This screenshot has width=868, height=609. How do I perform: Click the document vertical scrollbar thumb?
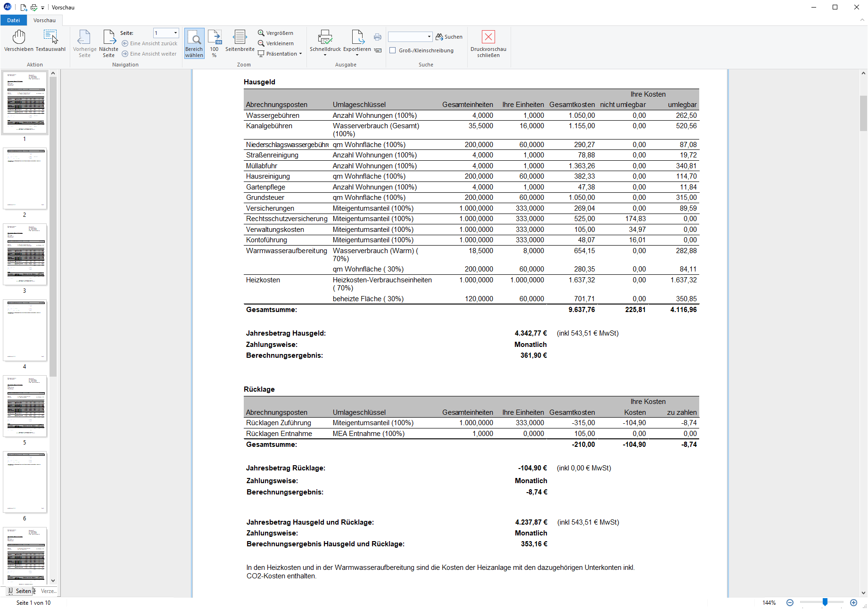863,113
